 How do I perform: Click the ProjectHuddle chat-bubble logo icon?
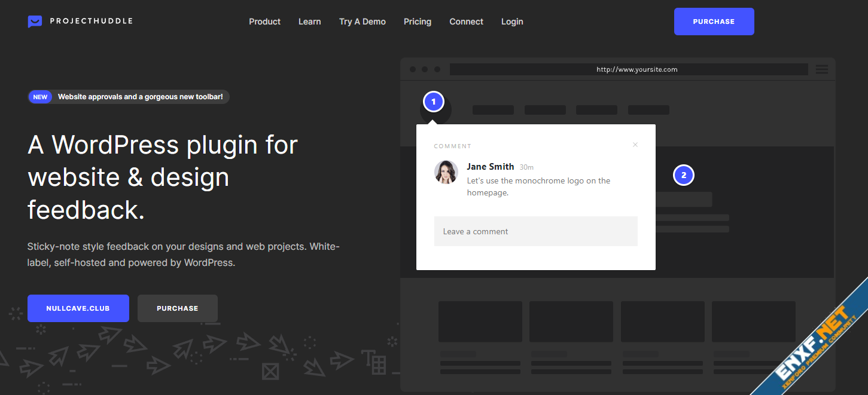point(35,22)
